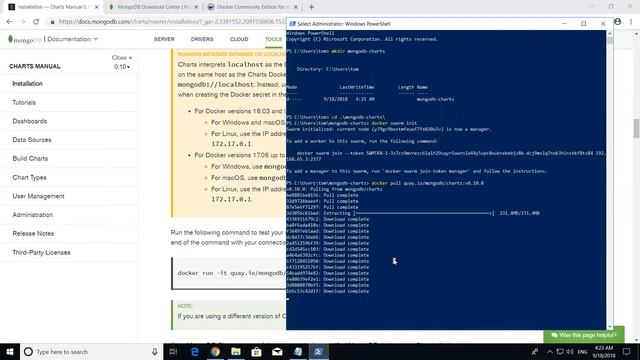Show hidden tray icons chevron
The image size is (640, 360).
pos(550,351)
